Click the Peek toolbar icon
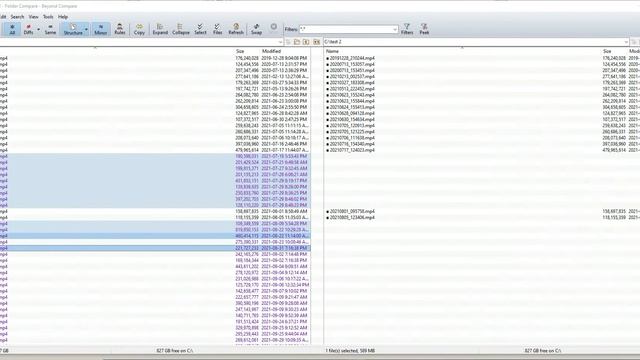Image resolution: width=640 pixels, height=360 pixels. click(424, 29)
